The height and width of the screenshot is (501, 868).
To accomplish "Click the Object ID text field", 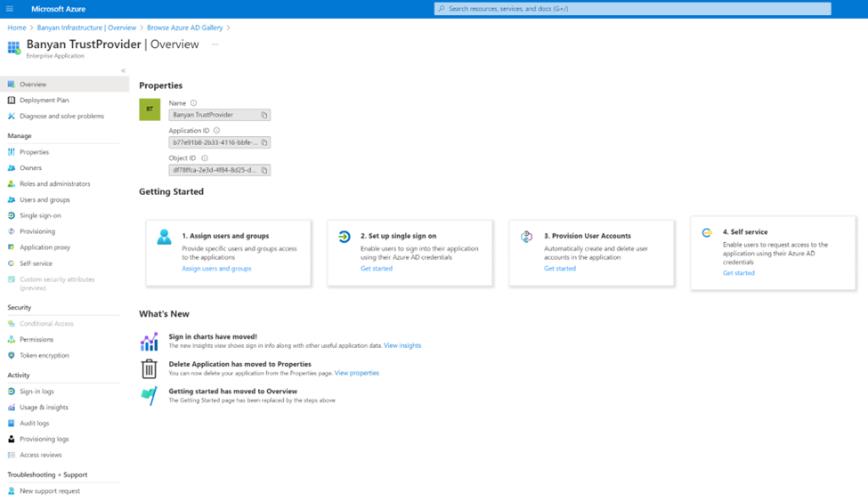I will (219, 170).
